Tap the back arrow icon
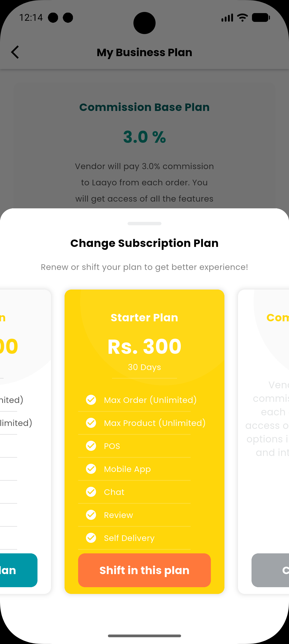Screen dimensions: 289x644 (15, 52)
